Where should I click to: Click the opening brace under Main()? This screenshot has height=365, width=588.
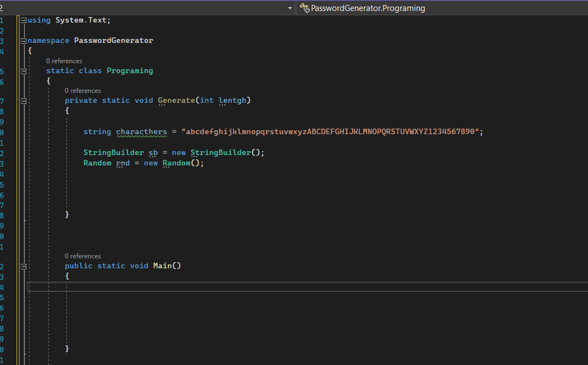(67, 276)
